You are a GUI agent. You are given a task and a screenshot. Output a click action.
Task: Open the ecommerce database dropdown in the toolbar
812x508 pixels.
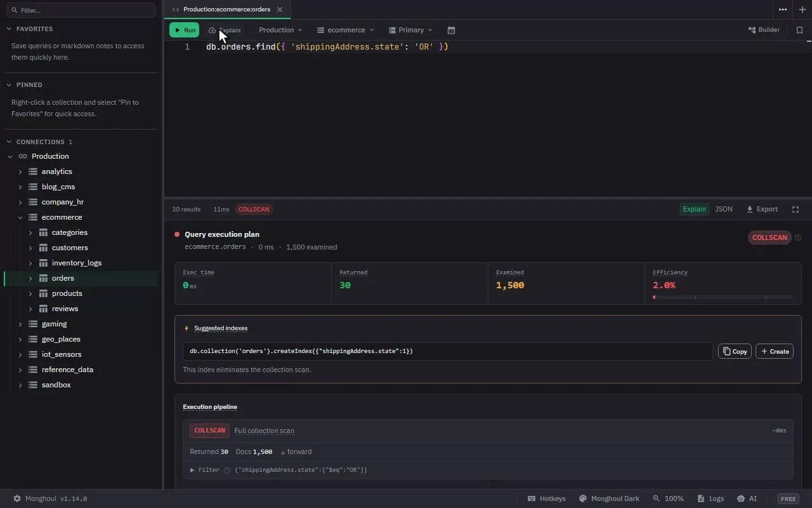(x=346, y=30)
